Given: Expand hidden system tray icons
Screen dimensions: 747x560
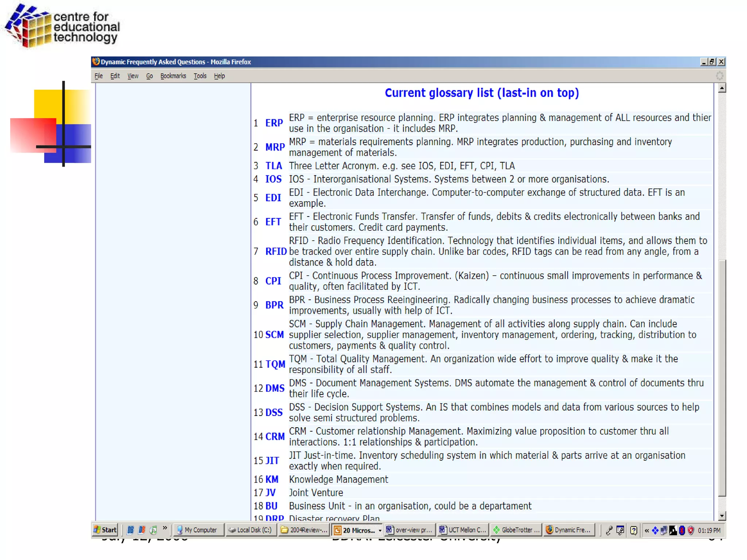Looking at the screenshot, I should (647, 530).
